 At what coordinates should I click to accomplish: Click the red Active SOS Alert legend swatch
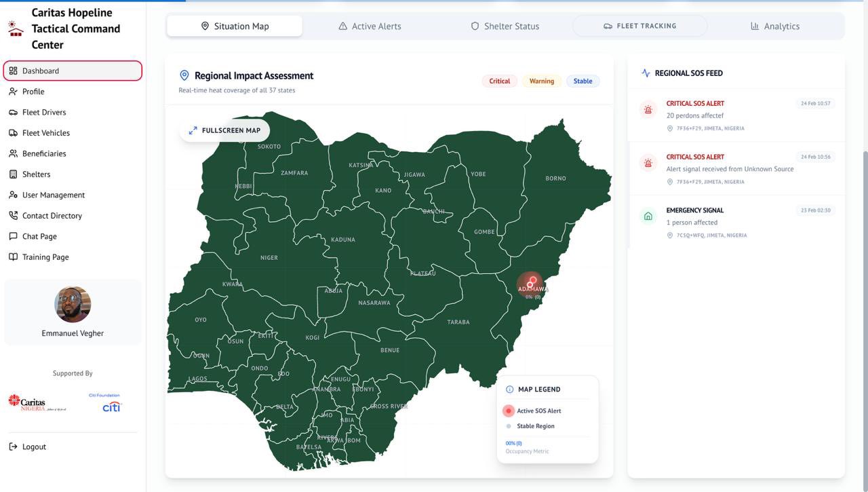coord(509,411)
